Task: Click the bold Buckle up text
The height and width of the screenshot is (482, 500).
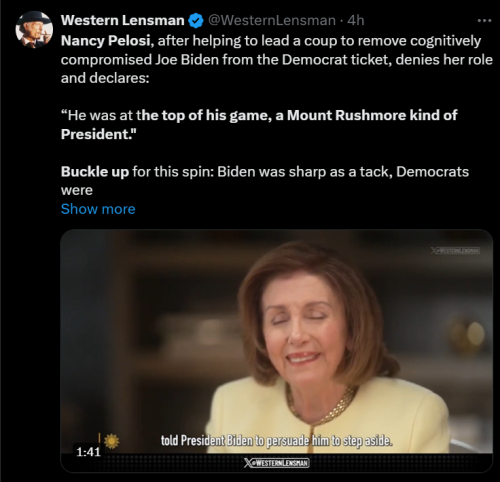Action: tap(95, 172)
